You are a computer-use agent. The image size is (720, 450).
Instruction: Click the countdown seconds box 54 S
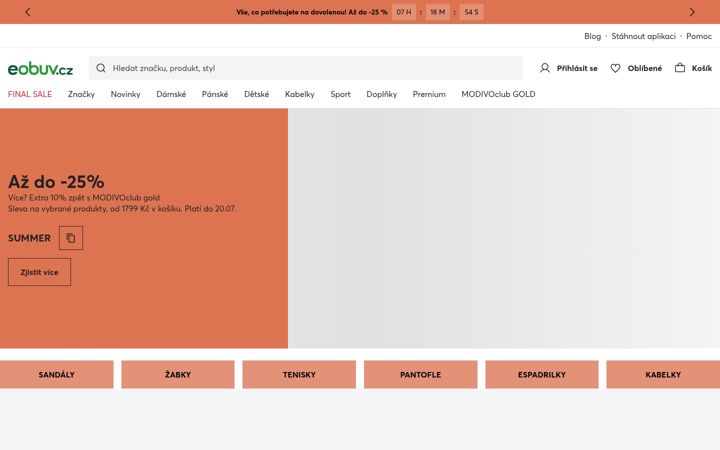point(471,12)
